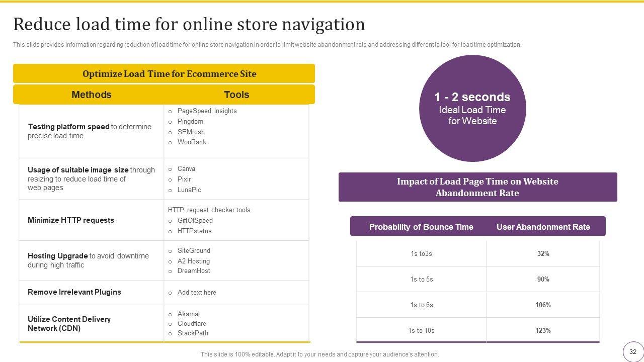
Task: Click the Canva tool entry
Action: 186,169
